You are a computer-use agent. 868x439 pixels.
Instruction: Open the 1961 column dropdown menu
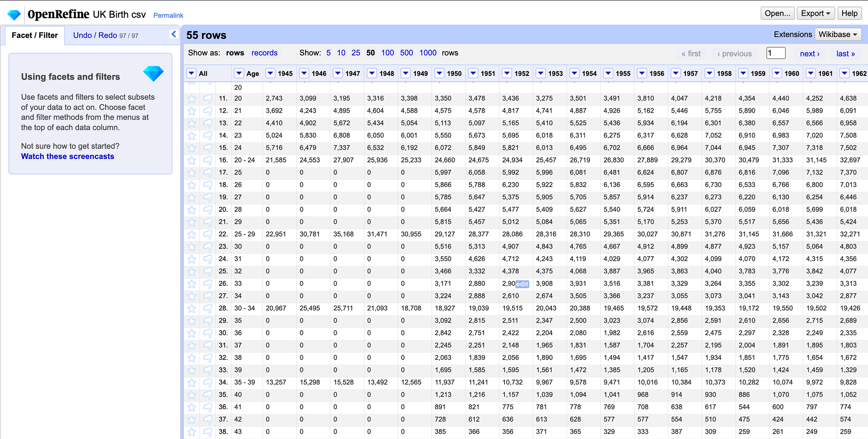811,73
